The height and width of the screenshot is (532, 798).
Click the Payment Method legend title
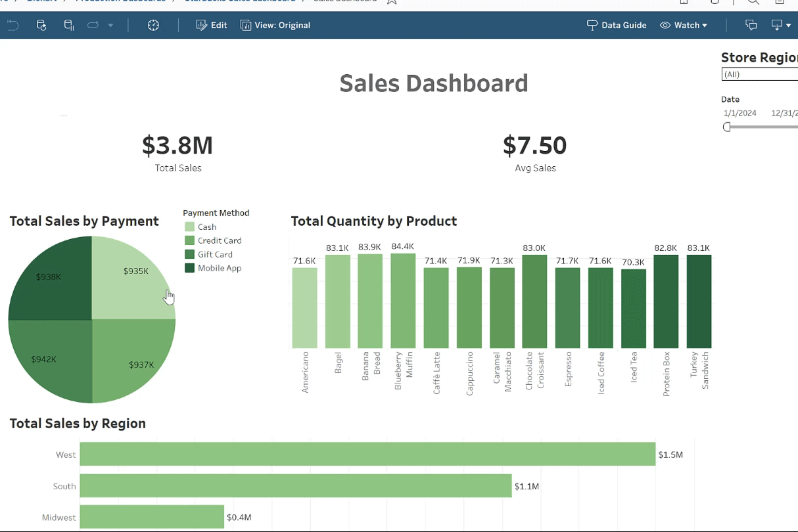click(216, 213)
